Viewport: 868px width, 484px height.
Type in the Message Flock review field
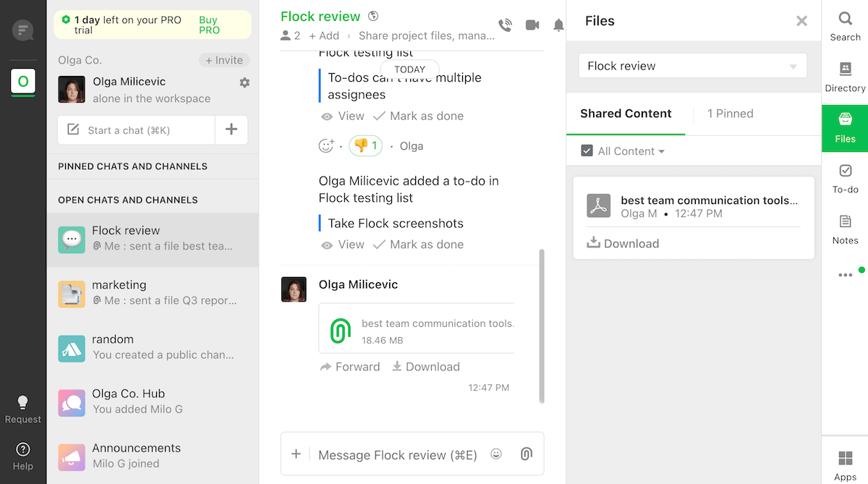click(x=398, y=455)
